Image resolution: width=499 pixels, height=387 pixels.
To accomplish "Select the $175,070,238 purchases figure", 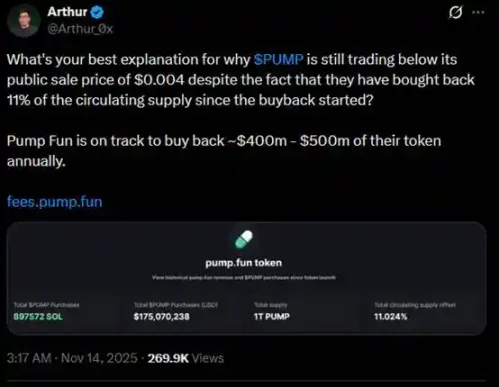I will 161,316.
